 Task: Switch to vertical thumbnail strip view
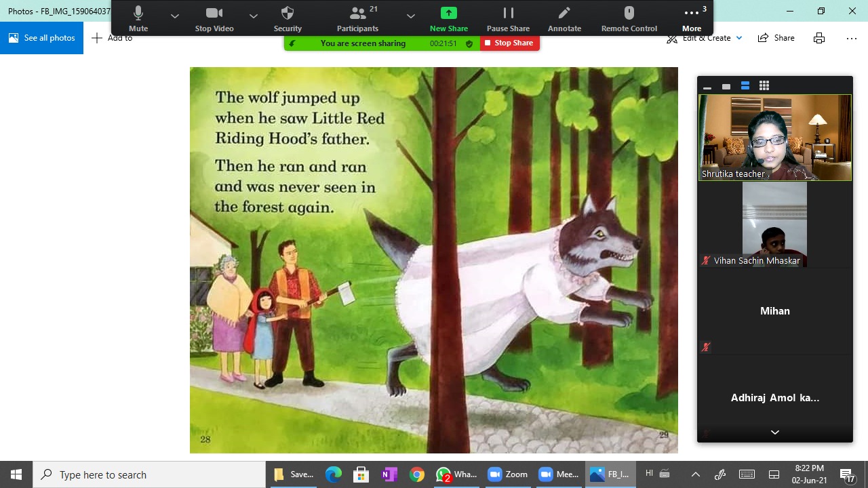click(x=745, y=86)
